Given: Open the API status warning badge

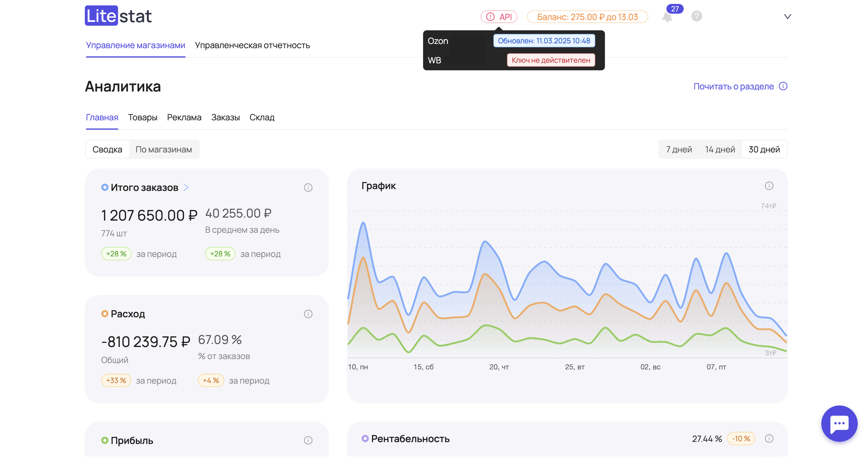Looking at the screenshot, I should point(499,17).
